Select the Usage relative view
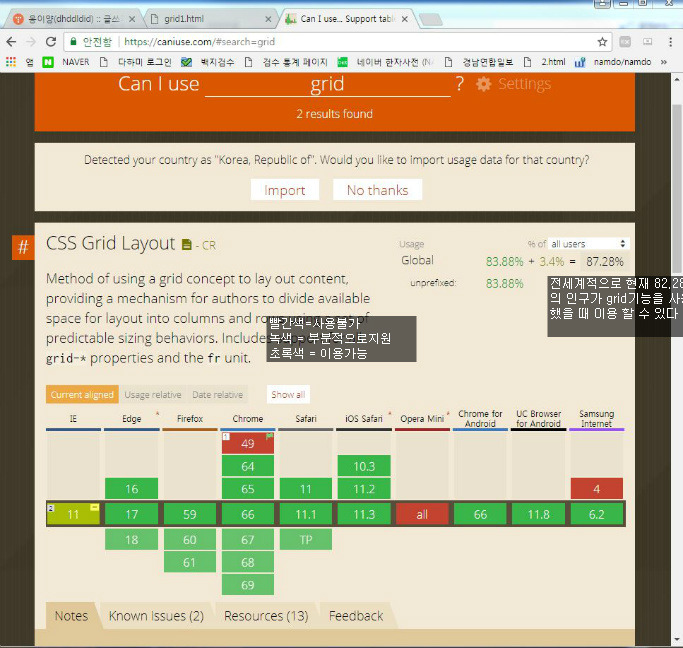 point(153,395)
